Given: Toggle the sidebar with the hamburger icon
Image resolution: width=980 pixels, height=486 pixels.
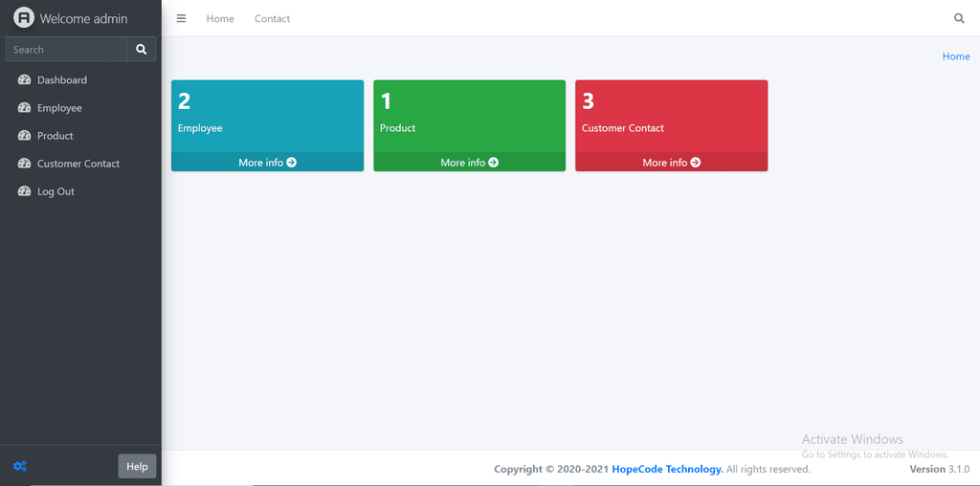Looking at the screenshot, I should click(181, 19).
